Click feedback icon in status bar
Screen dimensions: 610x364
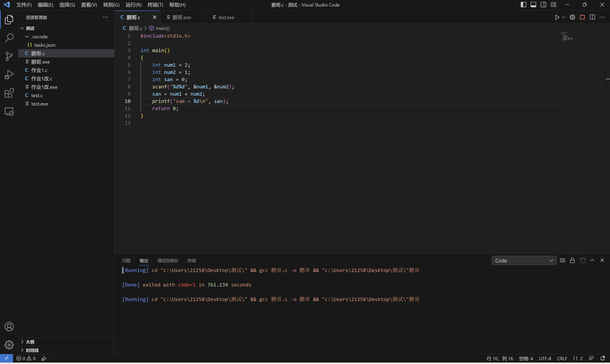pos(591,359)
